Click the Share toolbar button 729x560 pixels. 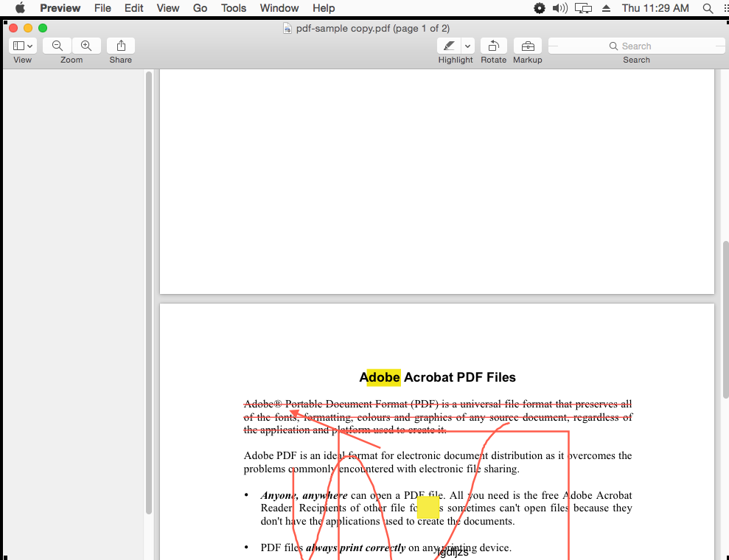click(x=121, y=46)
